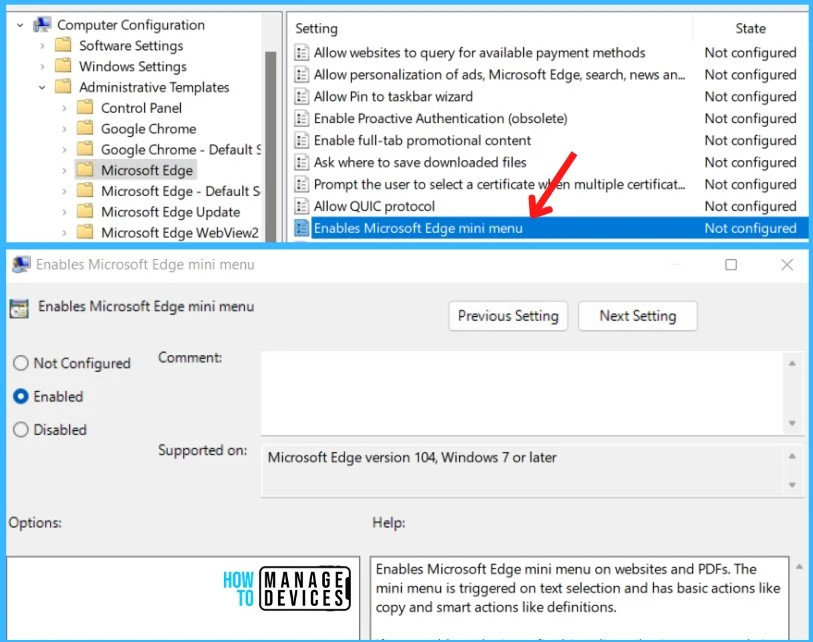Click the Windows Settings folder icon
The width and height of the screenshot is (813, 642).
[63, 66]
